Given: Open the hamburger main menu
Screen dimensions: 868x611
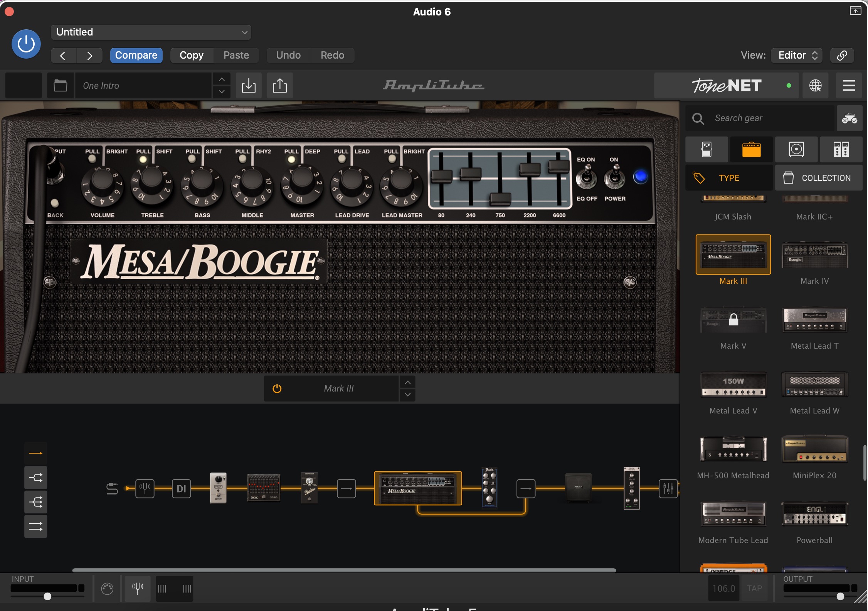Looking at the screenshot, I should [x=849, y=86].
